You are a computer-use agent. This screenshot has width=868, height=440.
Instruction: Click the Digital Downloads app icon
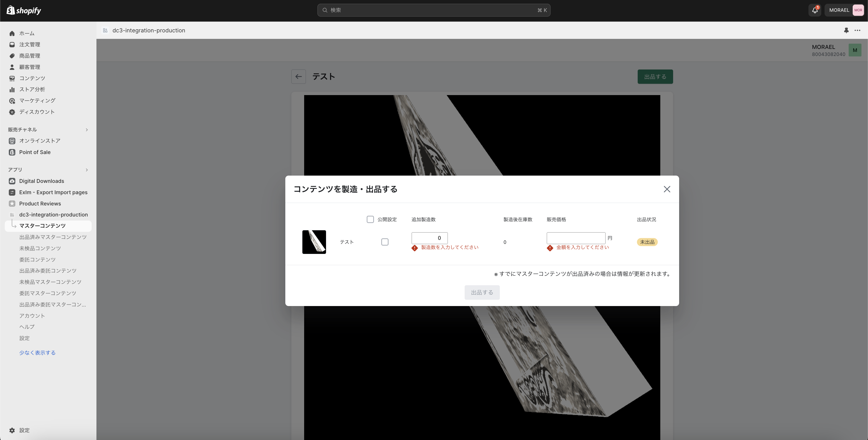pyautogui.click(x=12, y=181)
